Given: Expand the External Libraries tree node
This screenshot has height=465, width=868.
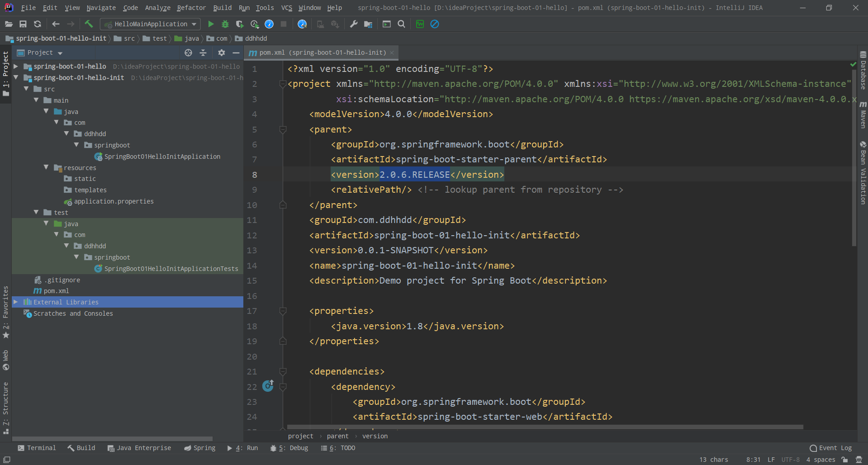Looking at the screenshot, I should (x=16, y=302).
